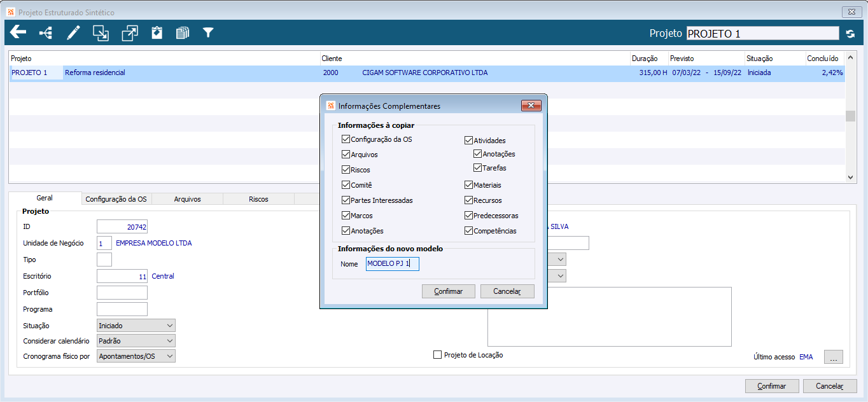Switch to the Arquivos tab

point(187,199)
